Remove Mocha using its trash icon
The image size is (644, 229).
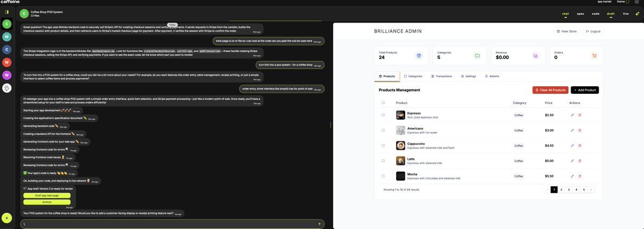[580, 176]
